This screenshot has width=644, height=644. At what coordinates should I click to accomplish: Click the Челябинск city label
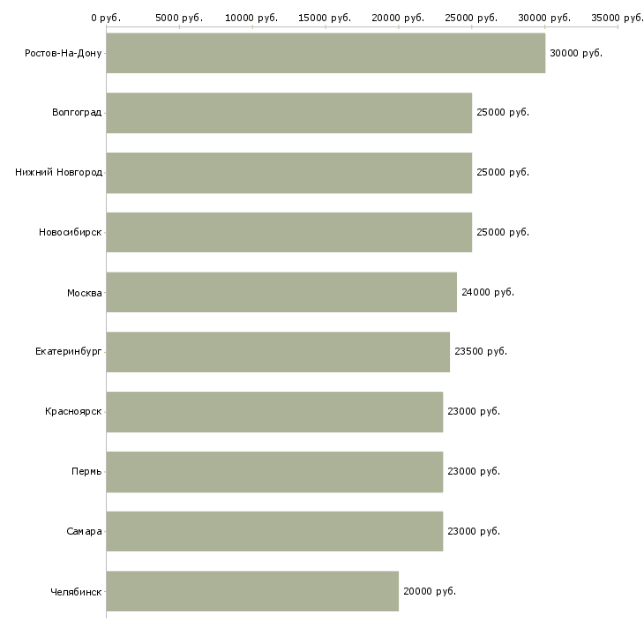pos(76,591)
